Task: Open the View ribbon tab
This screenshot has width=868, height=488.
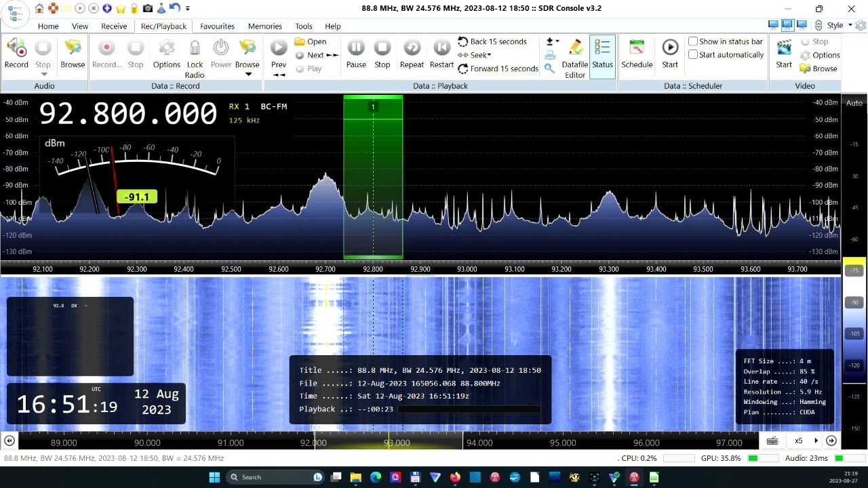Action: point(80,26)
